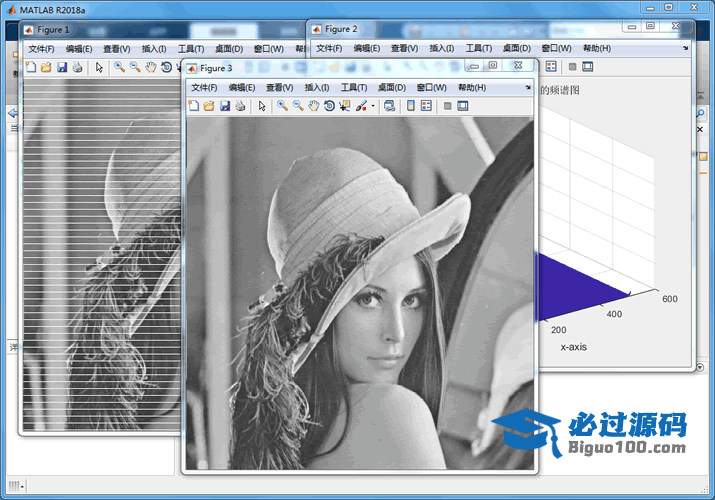The height and width of the screenshot is (500, 715).
Task: Activate Zoom In tool in Figure 3
Action: (x=283, y=106)
